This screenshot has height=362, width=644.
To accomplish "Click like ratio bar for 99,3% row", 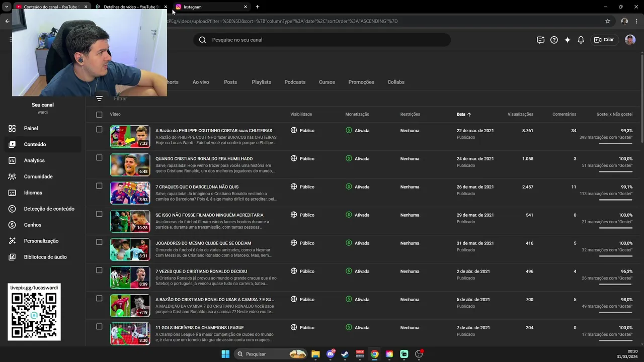I will [616, 144].
